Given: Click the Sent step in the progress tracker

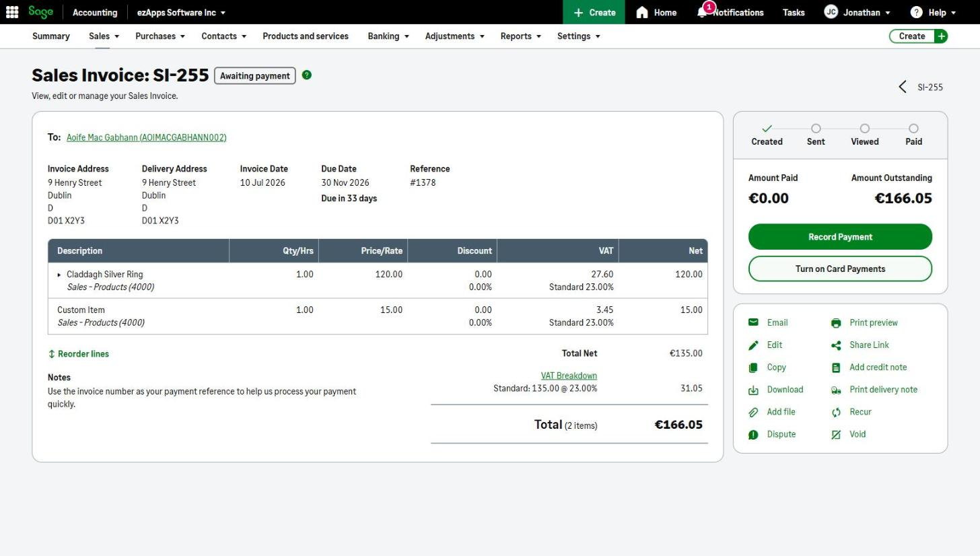Looking at the screenshot, I should pyautogui.click(x=816, y=135).
